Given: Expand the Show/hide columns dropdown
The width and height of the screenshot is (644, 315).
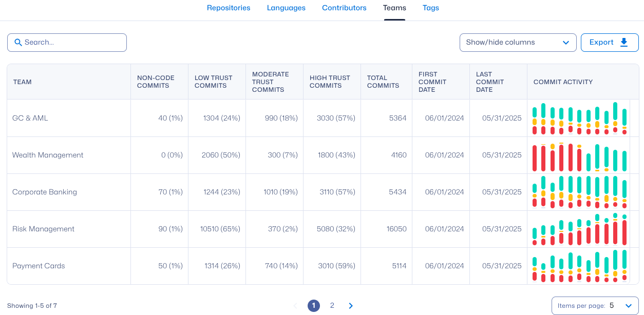Looking at the screenshot, I should pyautogui.click(x=518, y=43).
